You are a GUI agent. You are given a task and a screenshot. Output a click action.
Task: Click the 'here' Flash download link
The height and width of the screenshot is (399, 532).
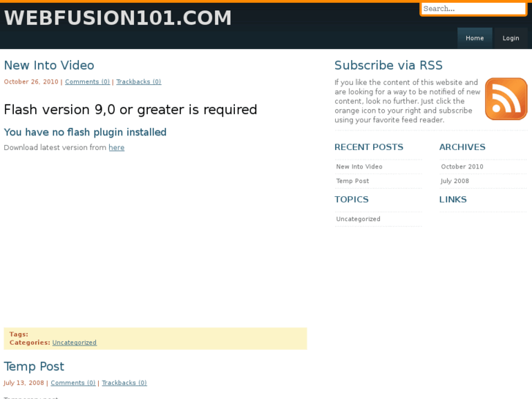(116, 148)
